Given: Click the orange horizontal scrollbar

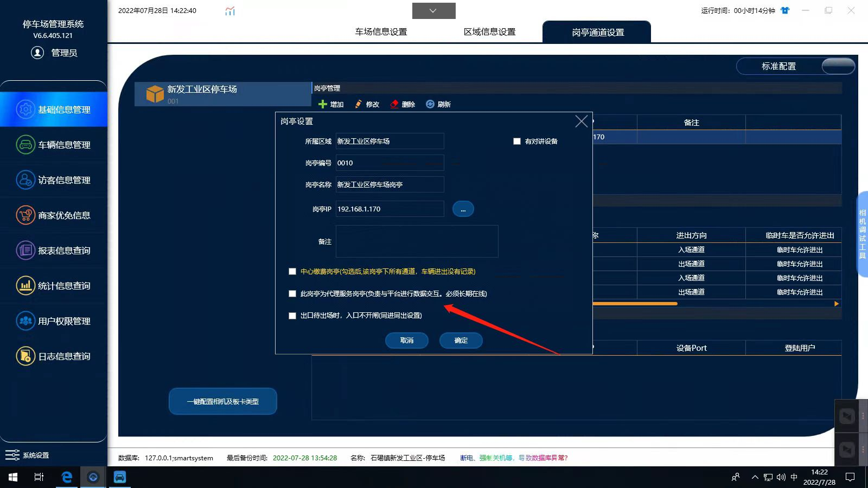Looking at the screenshot, I should 635,304.
